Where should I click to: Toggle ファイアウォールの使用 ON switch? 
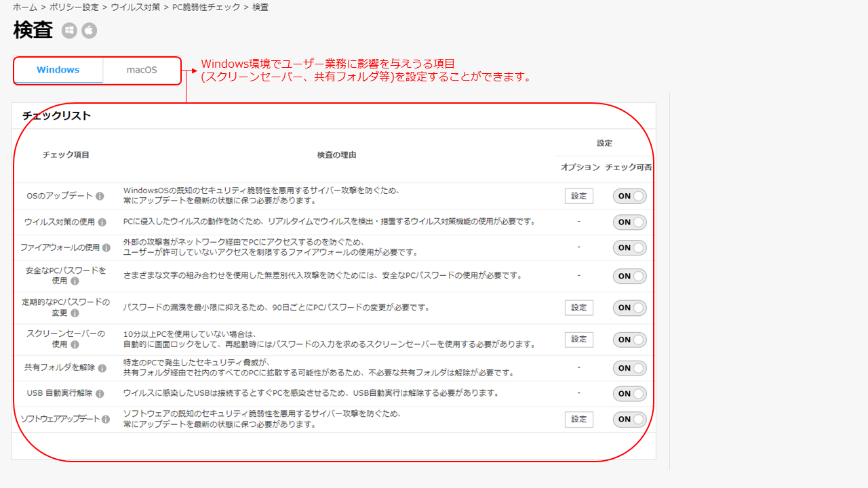(630, 248)
